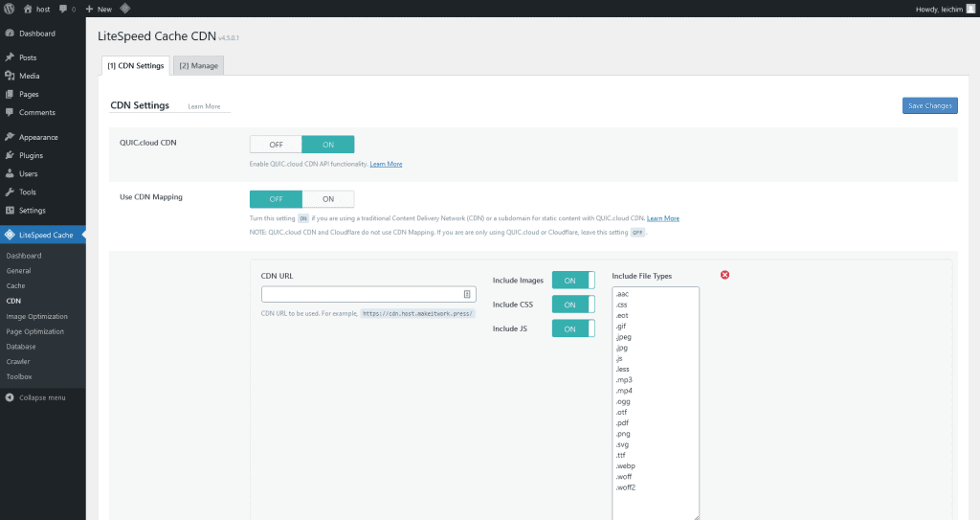Open the Crawler submenu item
Image resolution: width=980 pixels, height=520 pixels.
click(x=18, y=362)
